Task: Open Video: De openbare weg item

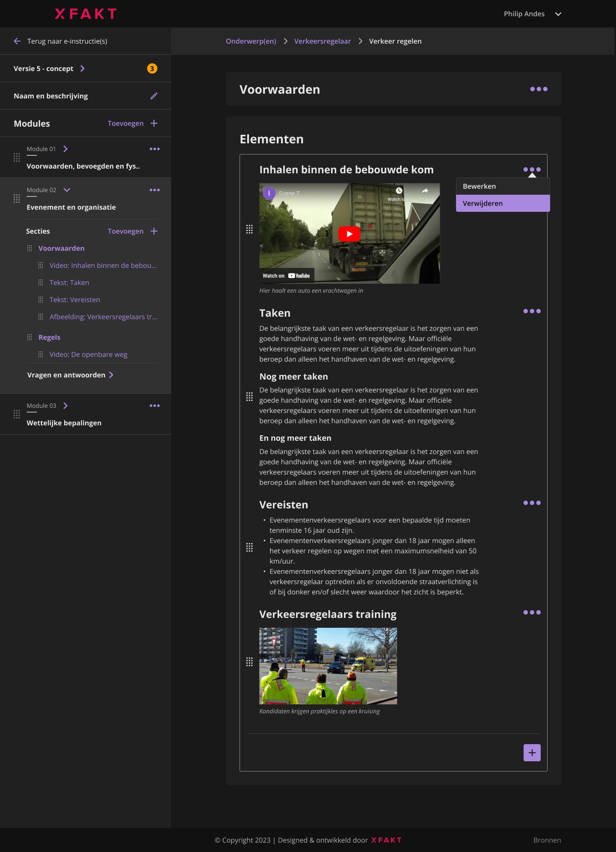Action: [89, 354]
